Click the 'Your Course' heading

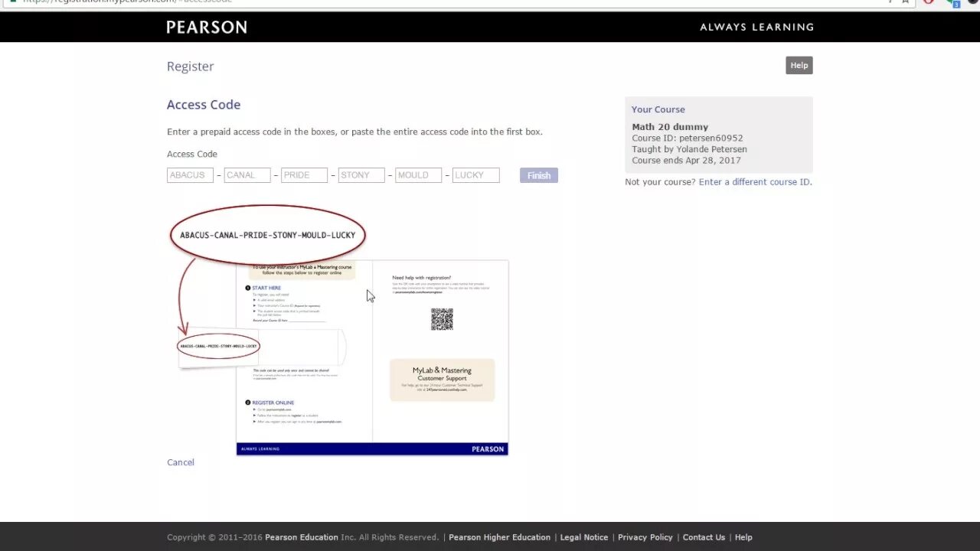tap(658, 109)
